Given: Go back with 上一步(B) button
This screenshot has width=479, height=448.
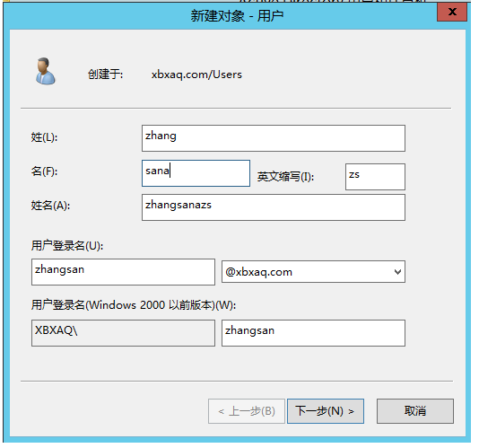Looking at the screenshot, I should click(x=246, y=411).
